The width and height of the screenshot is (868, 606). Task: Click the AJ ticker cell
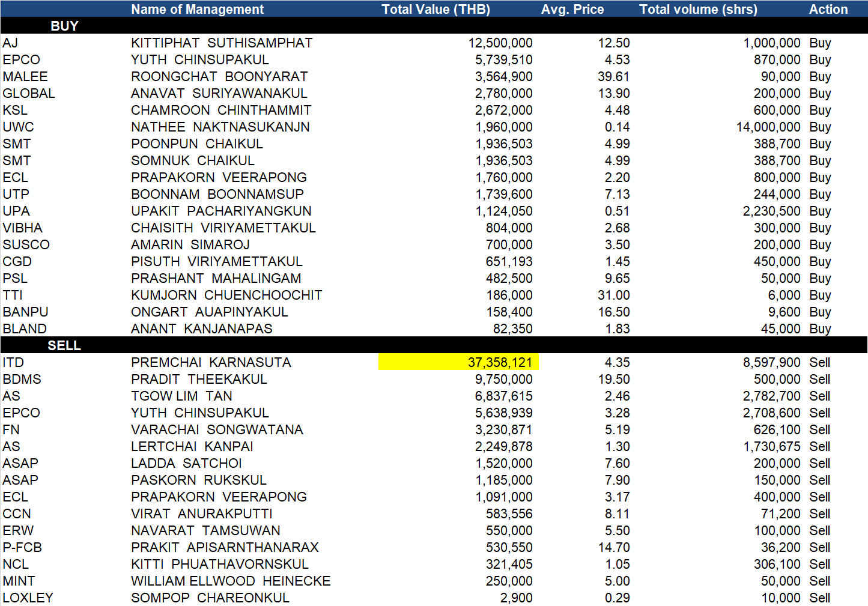(x=10, y=43)
